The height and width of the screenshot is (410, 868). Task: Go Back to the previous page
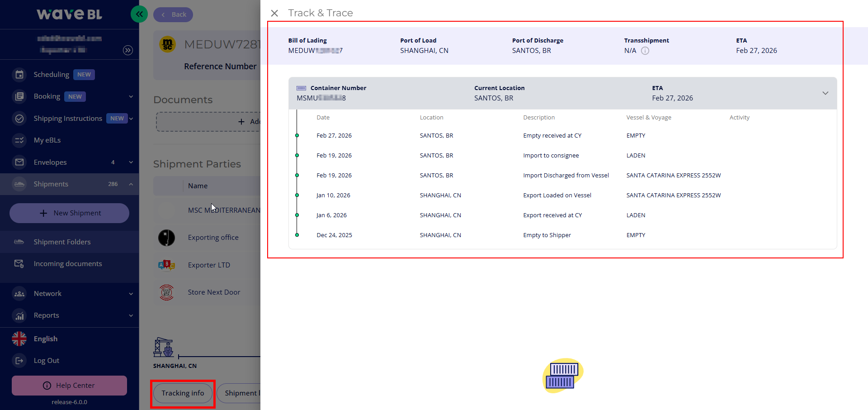[173, 14]
